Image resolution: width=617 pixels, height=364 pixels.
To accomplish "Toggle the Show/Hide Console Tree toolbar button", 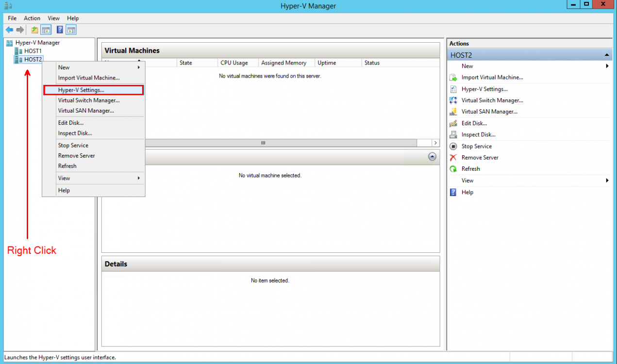I will click(x=46, y=30).
